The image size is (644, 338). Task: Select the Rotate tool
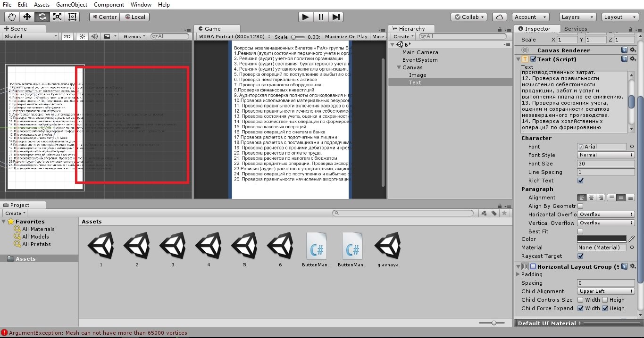[42, 17]
